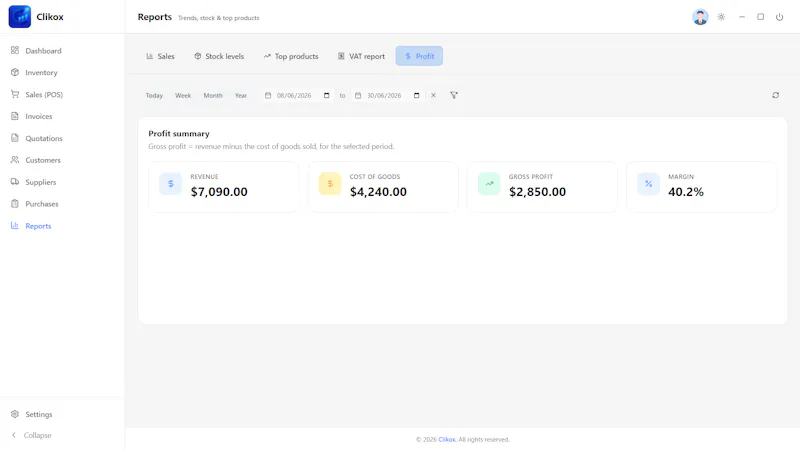Image resolution: width=800 pixels, height=450 pixels.
Task: Maximize the application window
Action: [760, 17]
